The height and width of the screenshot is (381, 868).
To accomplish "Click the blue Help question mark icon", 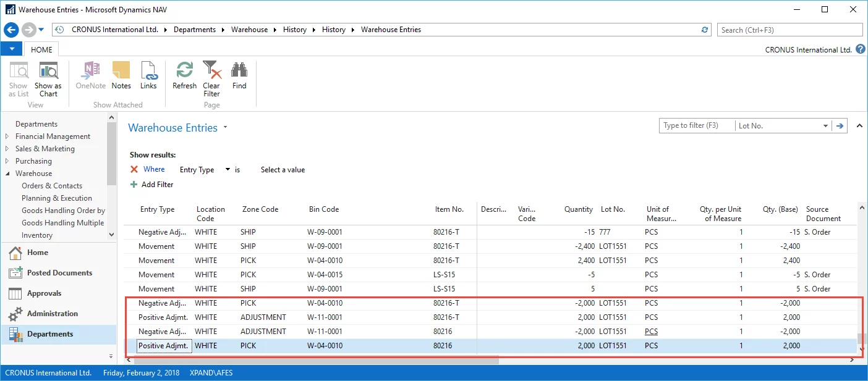I will pos(861,49).
